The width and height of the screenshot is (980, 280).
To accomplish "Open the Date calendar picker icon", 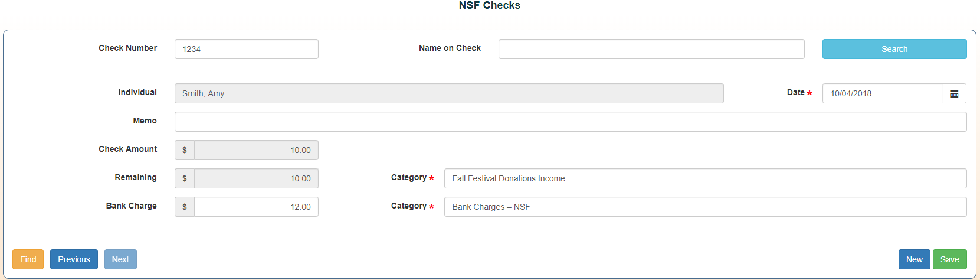I will click(x=954, y=93).
